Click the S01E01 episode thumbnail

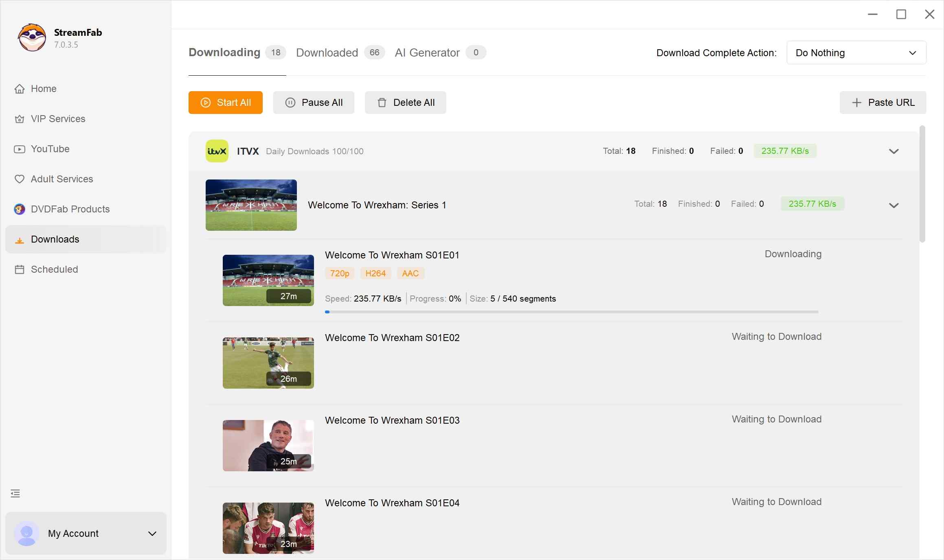268,280
